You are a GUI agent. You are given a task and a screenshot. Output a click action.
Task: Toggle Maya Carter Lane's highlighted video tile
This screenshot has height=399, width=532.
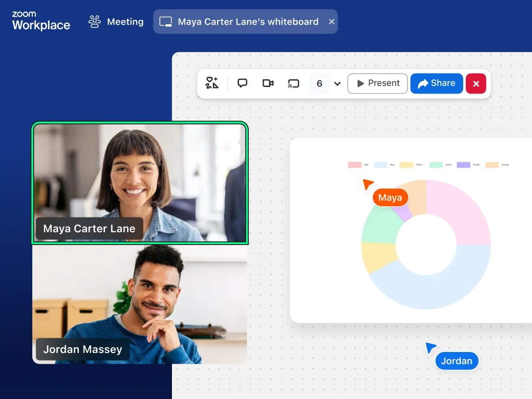tap(140, 183)
